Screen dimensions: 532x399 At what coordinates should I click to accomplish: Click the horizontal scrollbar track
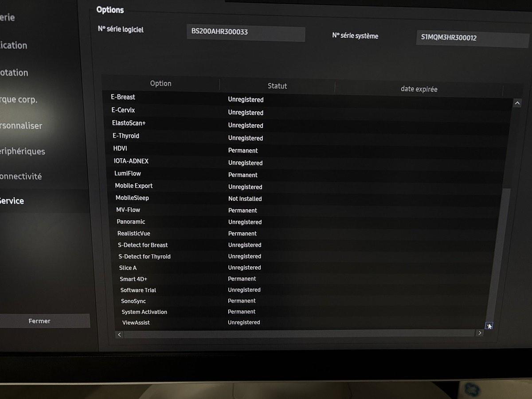click(x=299, y=334)
